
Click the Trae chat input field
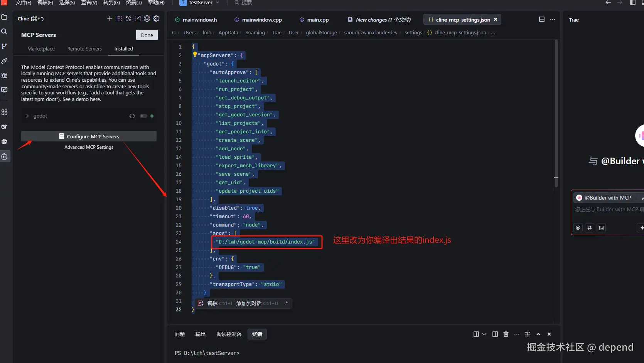coord(609,210)
